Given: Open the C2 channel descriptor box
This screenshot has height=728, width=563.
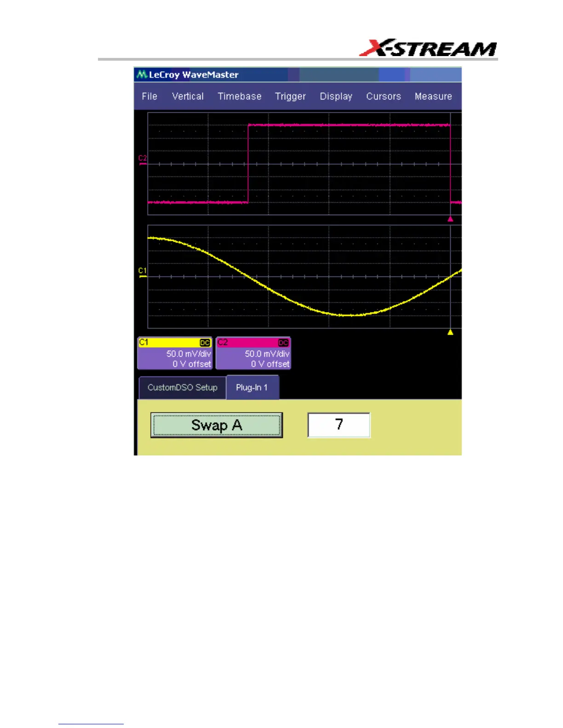Looking at the screenshot, I should [x=253, y=353].
